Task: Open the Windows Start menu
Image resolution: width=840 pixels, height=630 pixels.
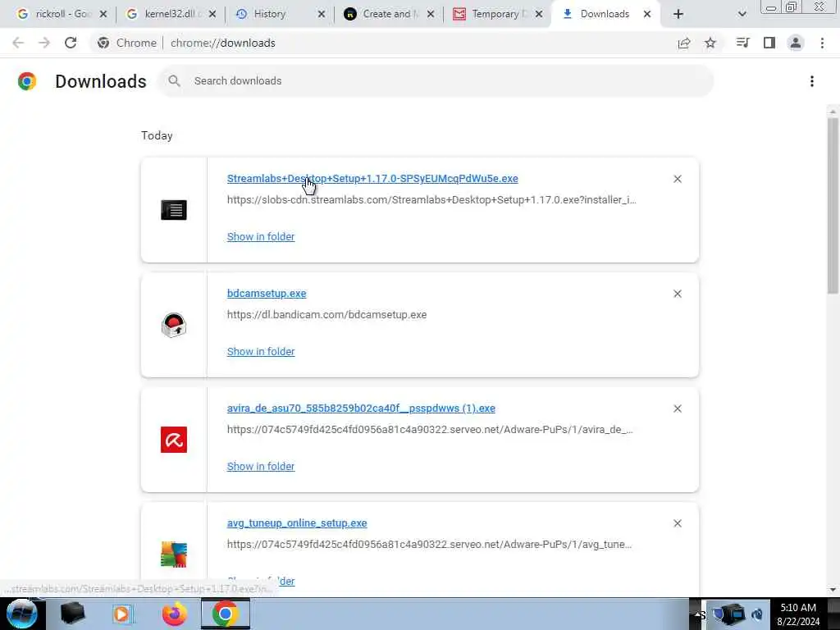Action: 21,614
